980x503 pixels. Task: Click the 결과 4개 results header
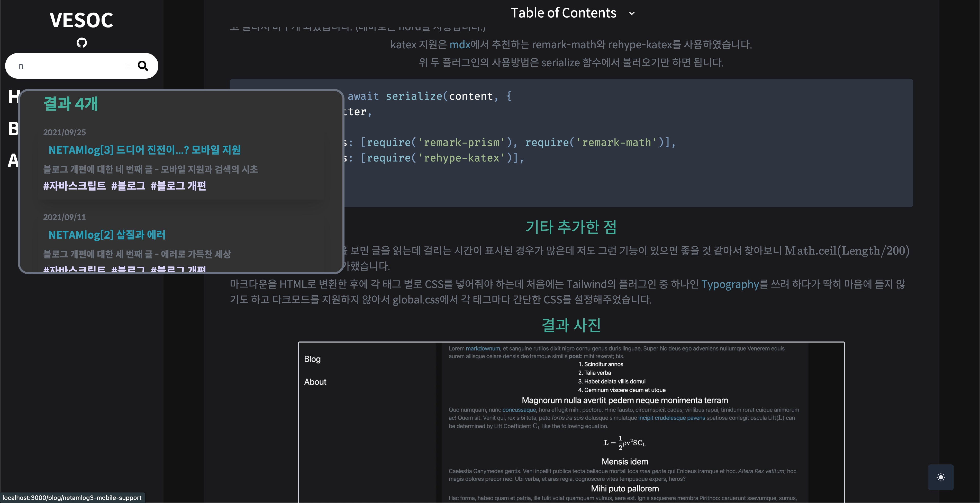71,103
